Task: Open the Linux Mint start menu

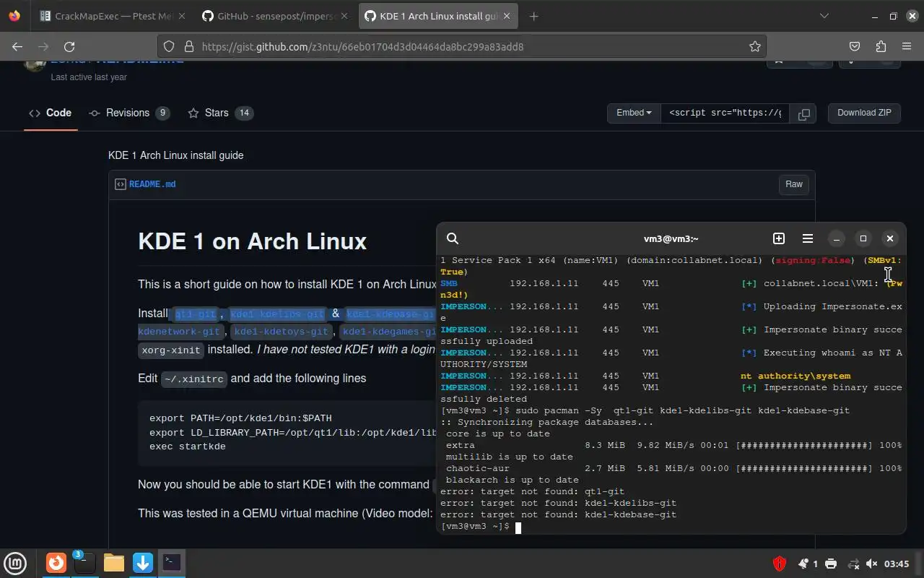Action: pyautogui.click(x=15, y=562)
